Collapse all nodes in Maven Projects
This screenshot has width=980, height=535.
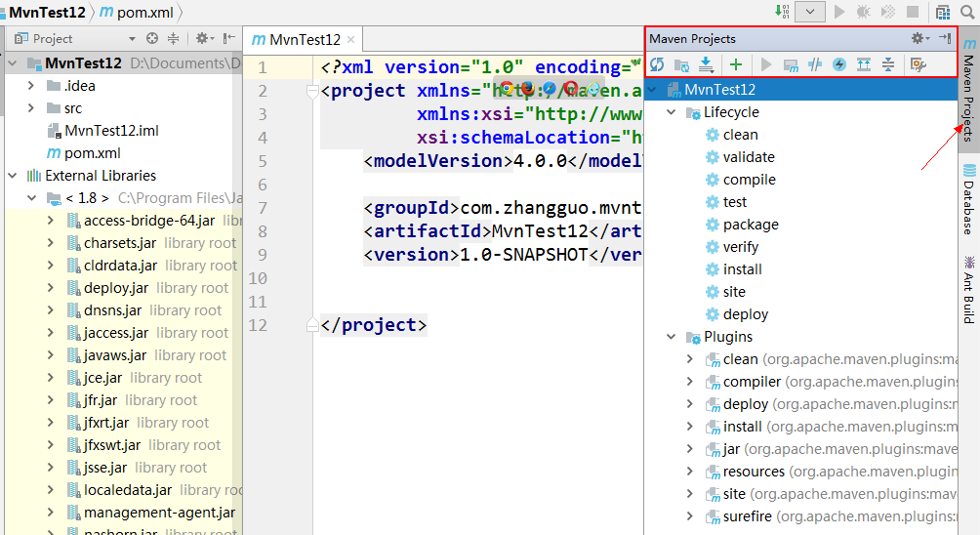click(x=888, y=64)
